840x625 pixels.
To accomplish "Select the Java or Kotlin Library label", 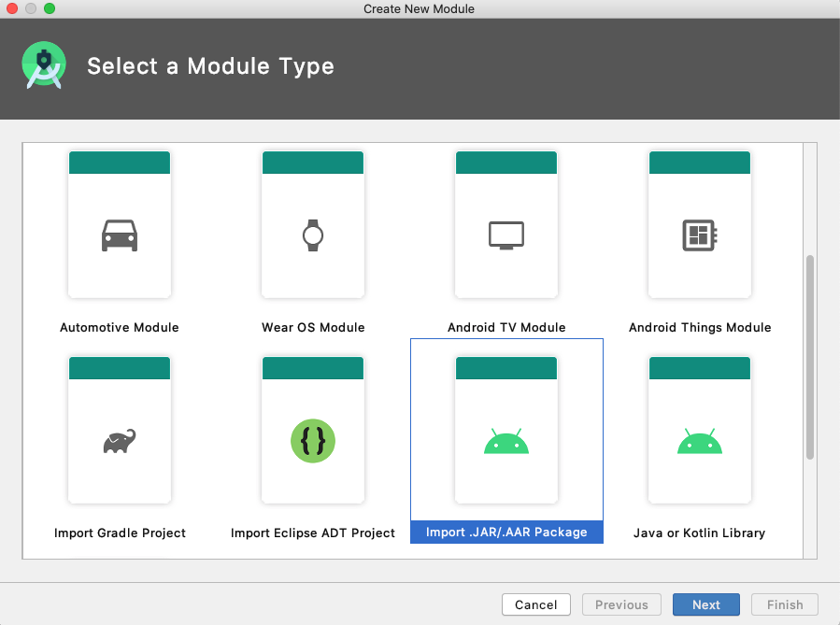I will (700, 533).
